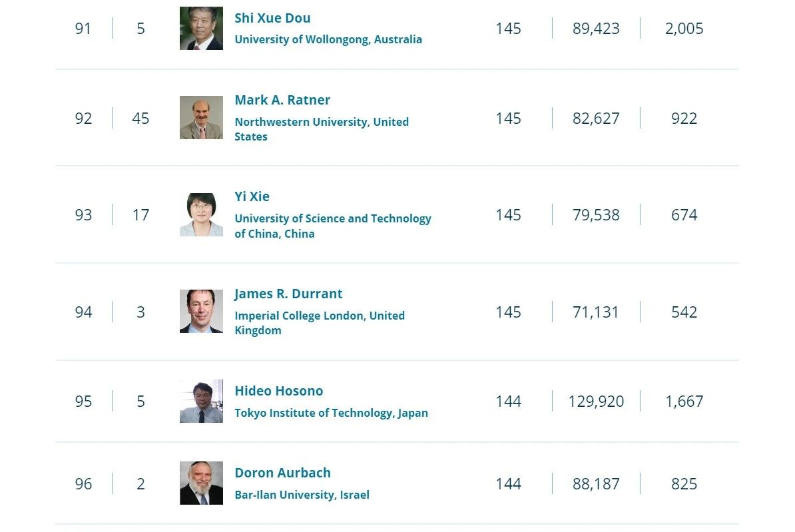Click Mark A. Ratner's profile photo

tap(201, 118)
